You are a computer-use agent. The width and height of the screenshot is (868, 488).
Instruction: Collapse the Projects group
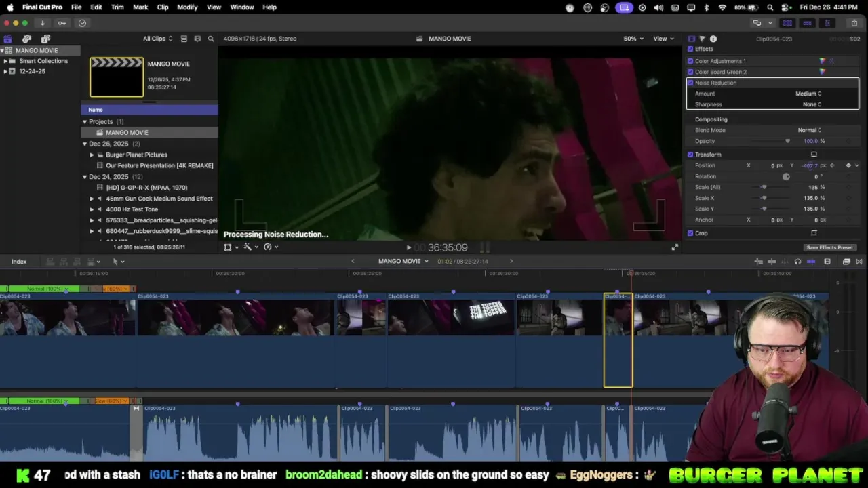[x=85, y=122]
